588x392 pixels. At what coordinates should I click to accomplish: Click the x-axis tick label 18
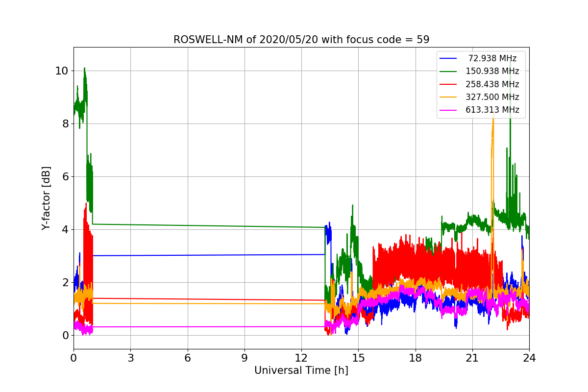416,358
